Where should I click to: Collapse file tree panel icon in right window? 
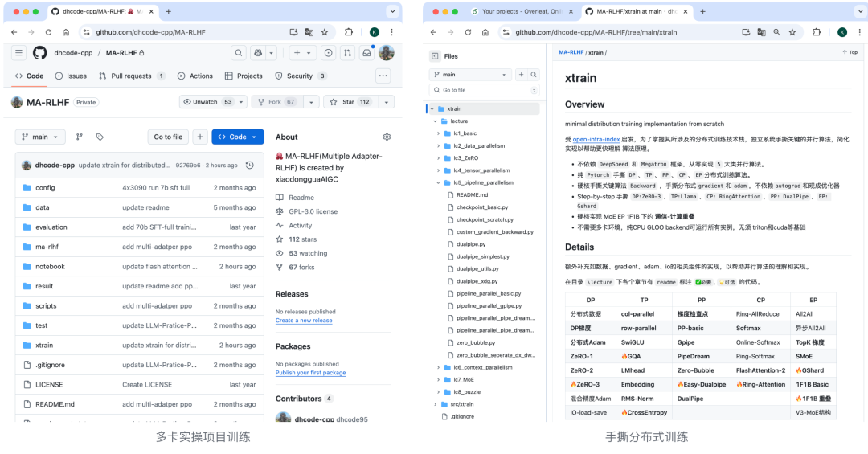tap(435, 56)
